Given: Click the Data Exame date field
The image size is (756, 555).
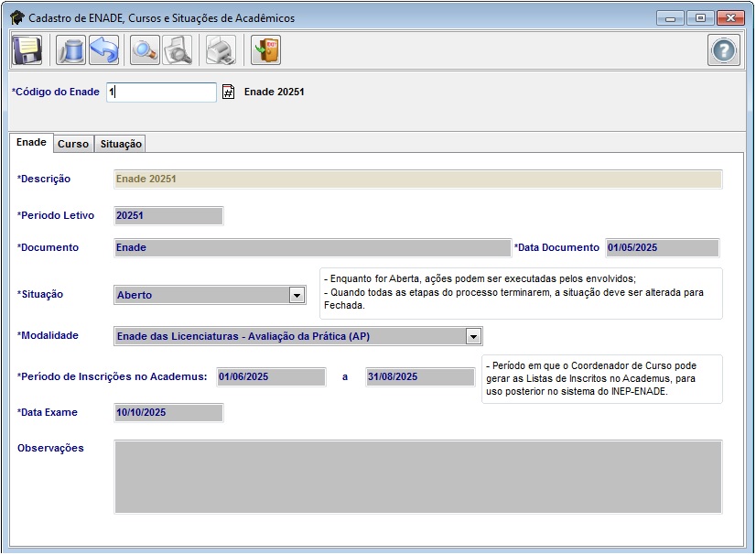Looking at the screenshot, I should click(x=168, y=413).
